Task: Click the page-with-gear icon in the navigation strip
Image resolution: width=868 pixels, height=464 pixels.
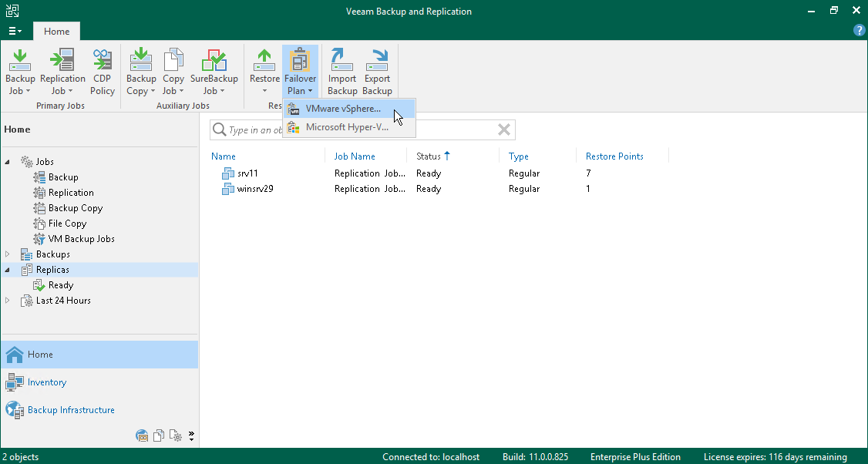Action: (x=176, y=435)
